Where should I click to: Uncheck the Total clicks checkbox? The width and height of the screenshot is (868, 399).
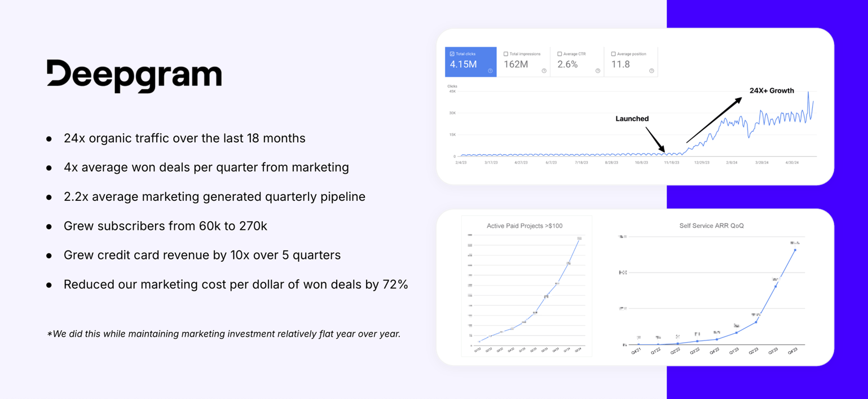tap(452, 54)
